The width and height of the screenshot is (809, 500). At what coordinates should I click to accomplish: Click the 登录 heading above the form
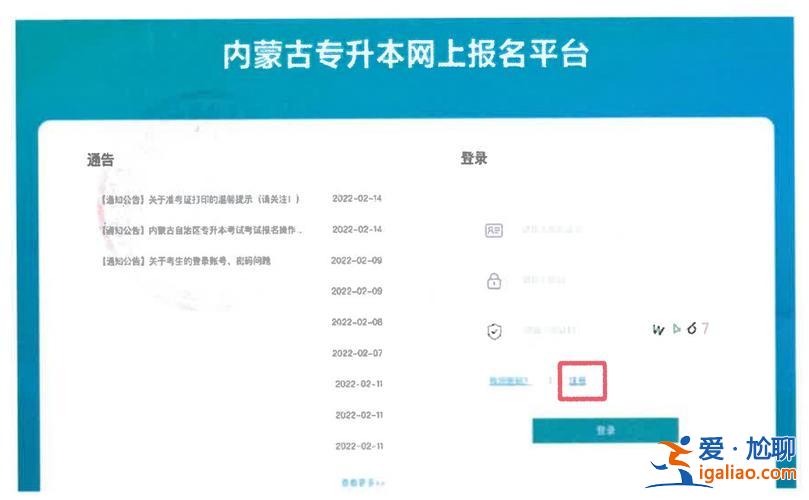click(x=474, y=158)
